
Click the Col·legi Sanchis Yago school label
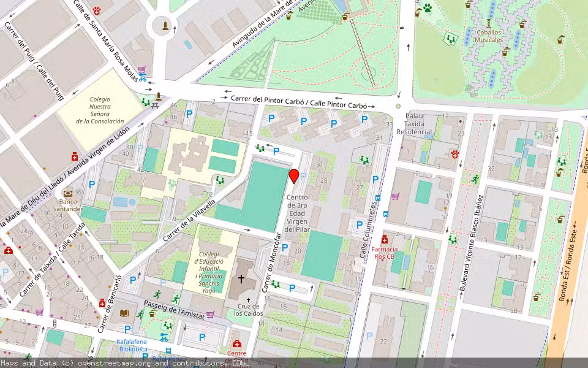[x=209, y=272]
